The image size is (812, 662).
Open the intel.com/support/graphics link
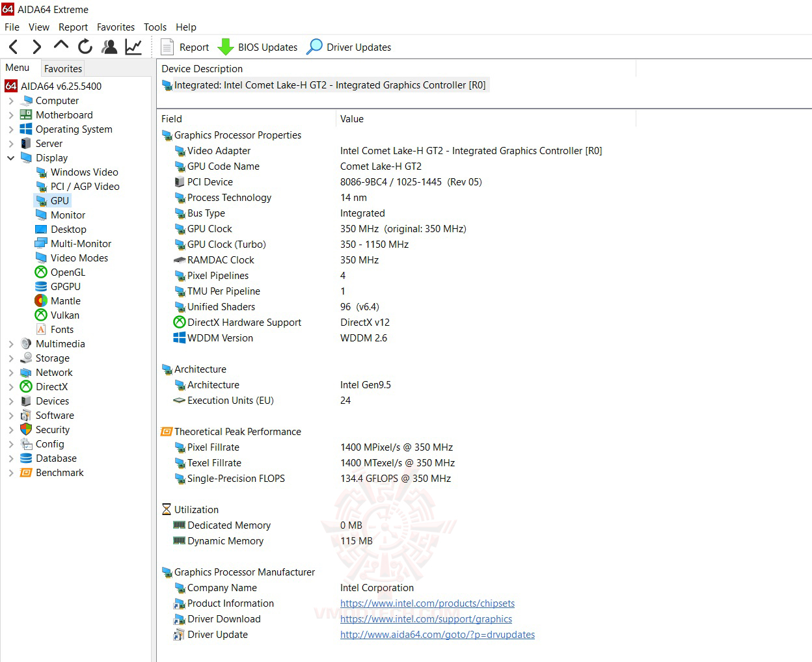(x=426, y=619)
